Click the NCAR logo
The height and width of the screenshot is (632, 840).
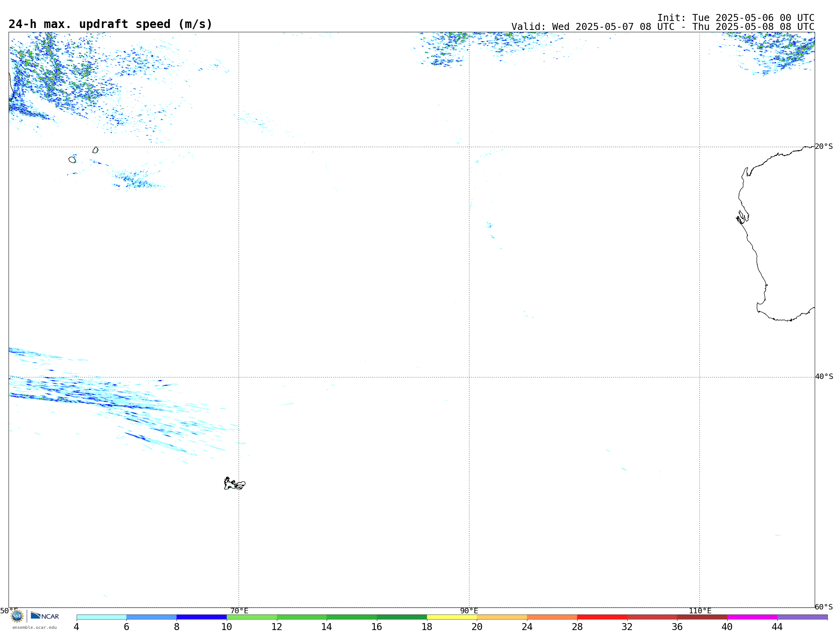[x=45, y=616]
